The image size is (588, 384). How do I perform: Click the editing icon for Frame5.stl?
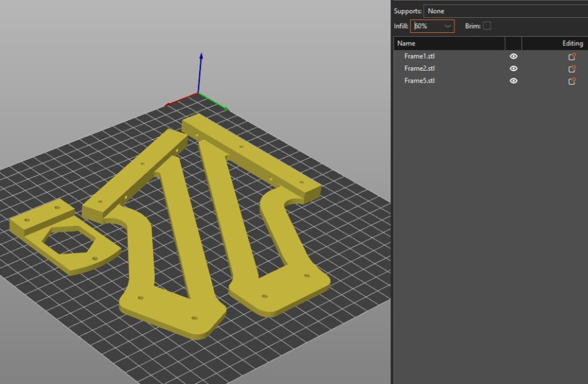(x=572, y=81)
